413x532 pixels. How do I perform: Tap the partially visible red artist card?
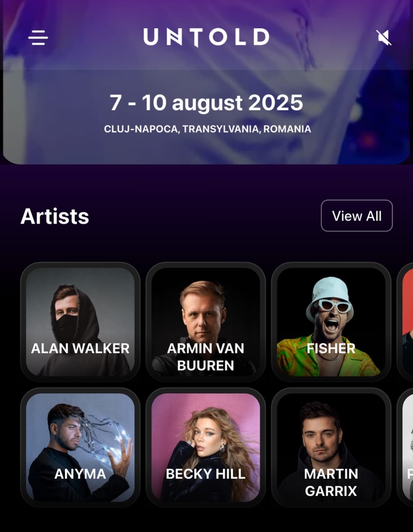click(x=405, y=322)
